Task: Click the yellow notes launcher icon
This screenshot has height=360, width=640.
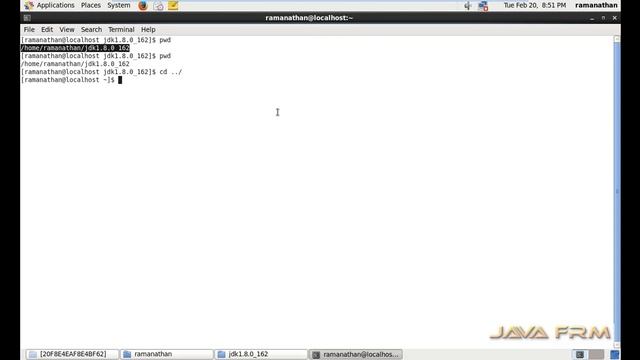Action: tap(173, 6)
